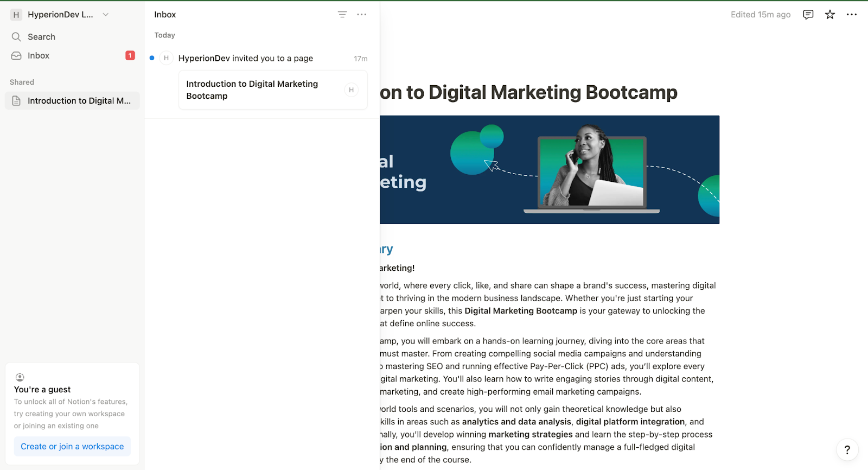868x470 pixels.
Task: Click the digital marketing banner image
Action: point(549,169)
